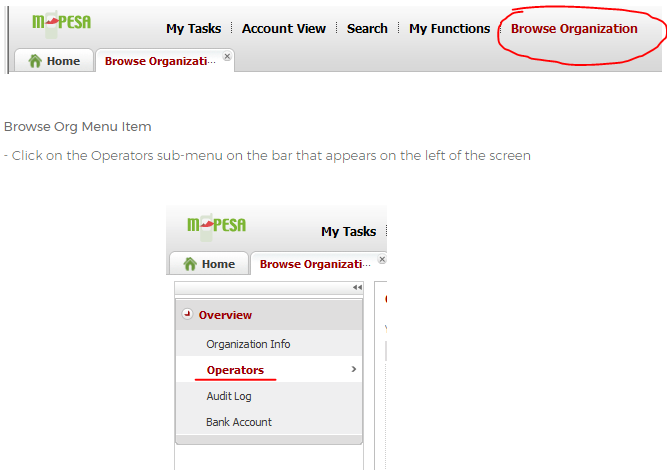This screenshot has height=475, width=667.
Task: Open Audit Log from the sidebar
Action: click(228, 396)
